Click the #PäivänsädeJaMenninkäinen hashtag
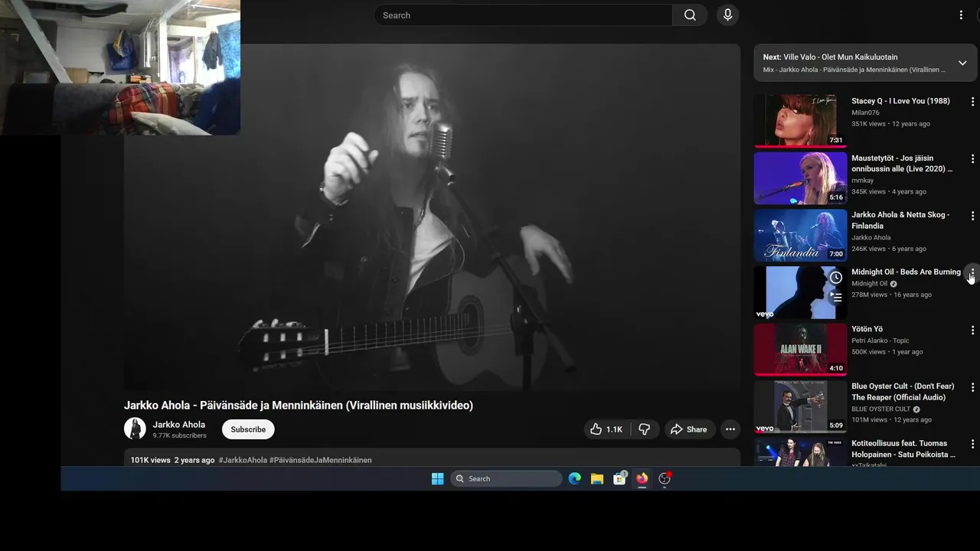This screenshot has height=551, width=980. tap(321, 460)
